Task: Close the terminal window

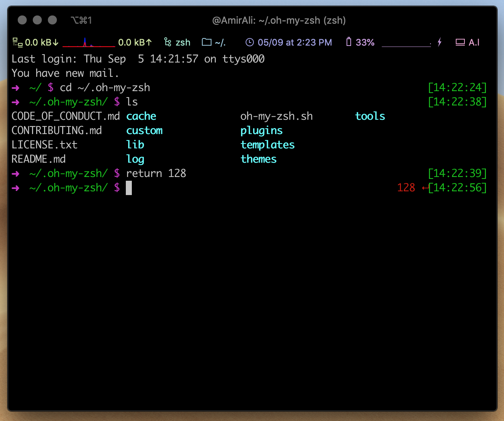Action: 22,20
